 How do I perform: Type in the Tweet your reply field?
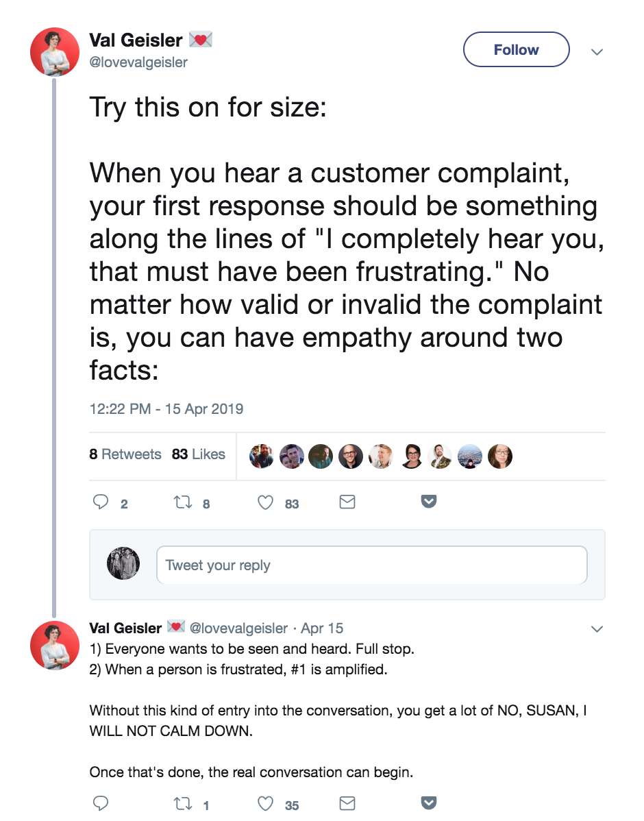371,565
